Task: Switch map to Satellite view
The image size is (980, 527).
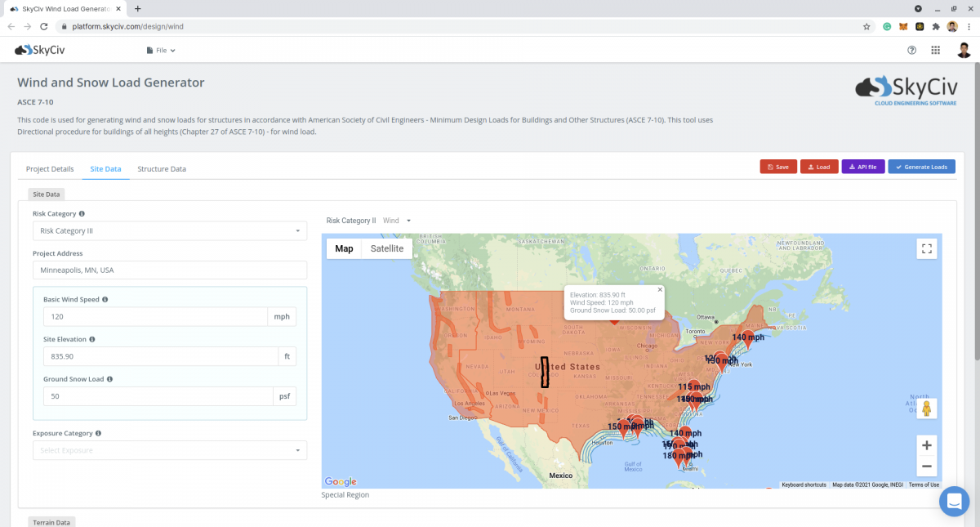Action: coord(386,248)
